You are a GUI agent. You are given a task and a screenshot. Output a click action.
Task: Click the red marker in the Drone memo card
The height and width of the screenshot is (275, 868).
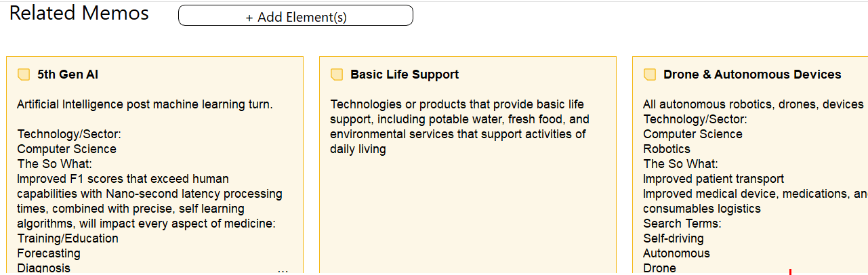tap(790, 272)
